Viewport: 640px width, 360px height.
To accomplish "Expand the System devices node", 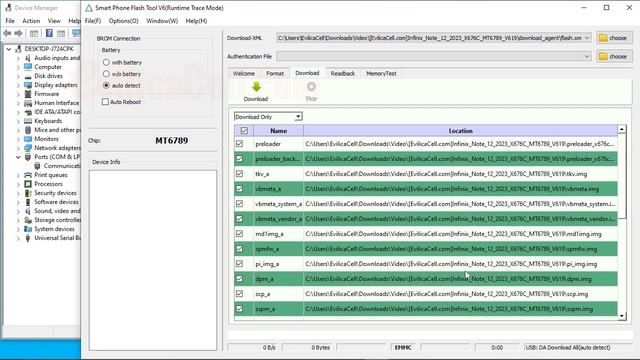I will (x=18, y=229).
